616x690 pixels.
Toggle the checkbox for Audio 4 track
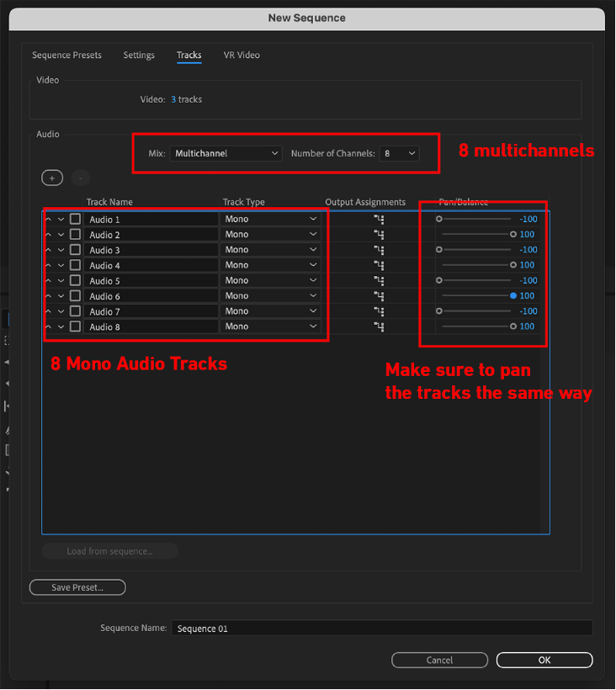pyautogui.click(x=75, y=266)
